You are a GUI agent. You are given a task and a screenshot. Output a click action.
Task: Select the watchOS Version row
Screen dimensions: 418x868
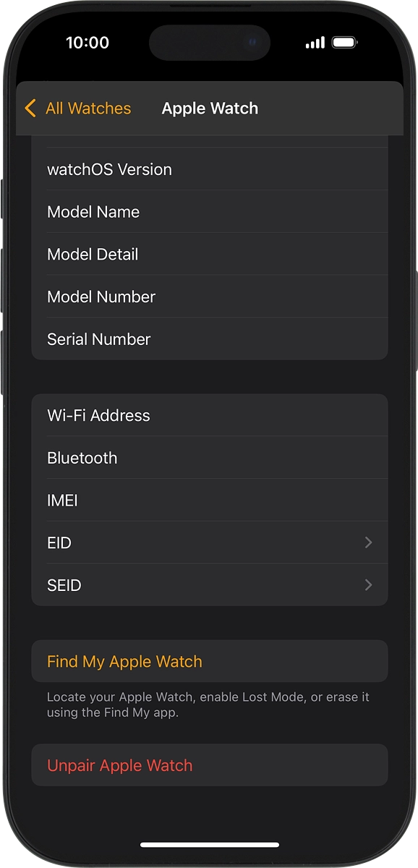click(210, 169)
